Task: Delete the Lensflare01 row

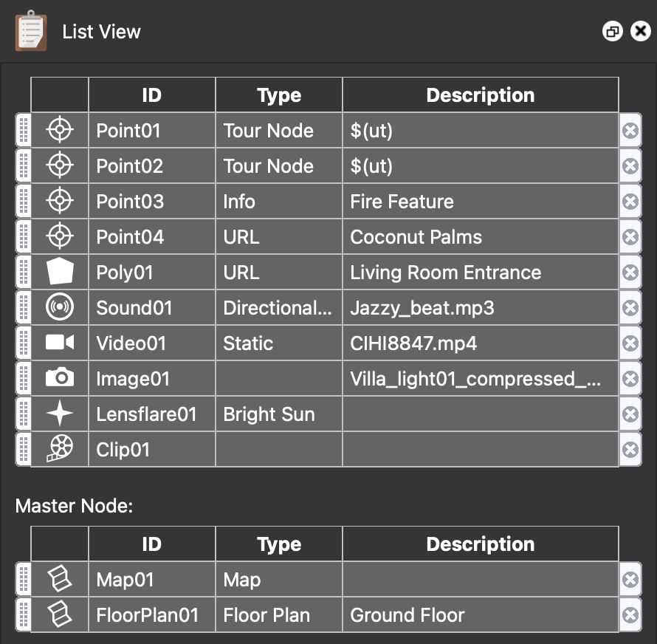Action: coord(630,414)
